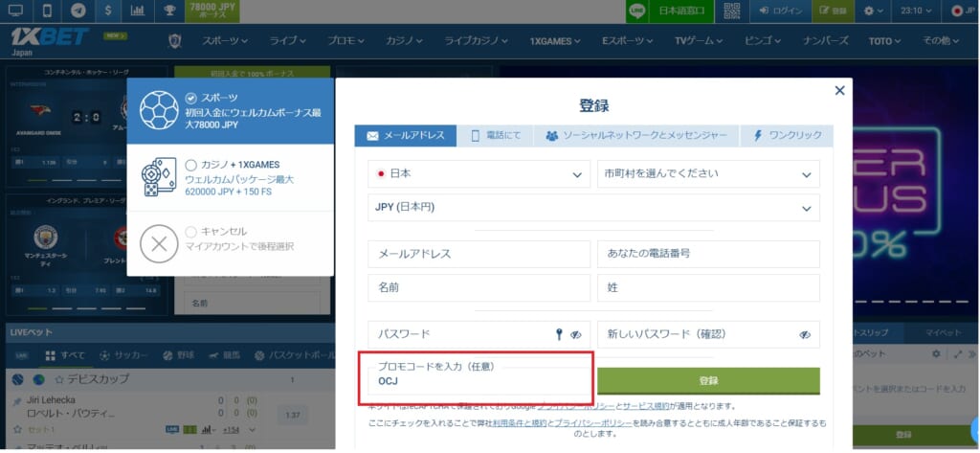
Task: Close the registration dialog with X
Action: point(839,91)
